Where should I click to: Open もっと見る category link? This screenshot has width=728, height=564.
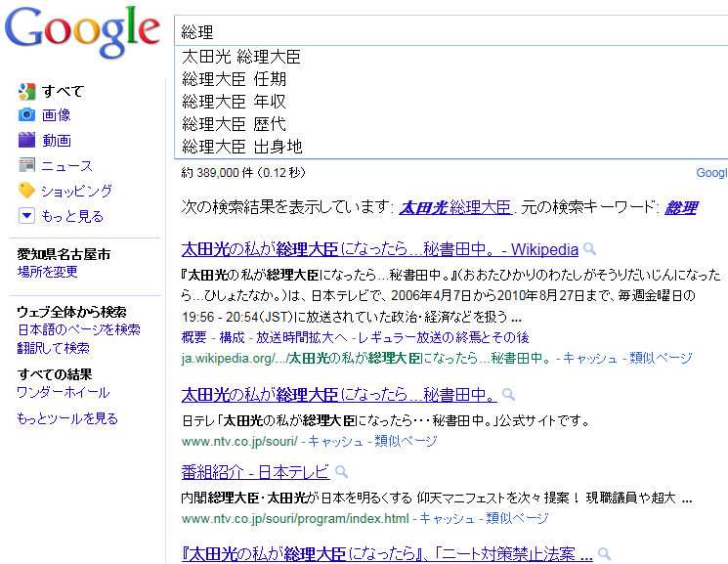(x=72, y=216)
